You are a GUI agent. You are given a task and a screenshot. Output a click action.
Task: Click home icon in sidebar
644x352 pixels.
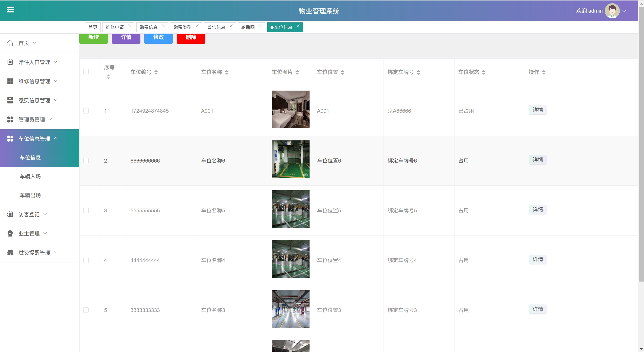(10, 43)
